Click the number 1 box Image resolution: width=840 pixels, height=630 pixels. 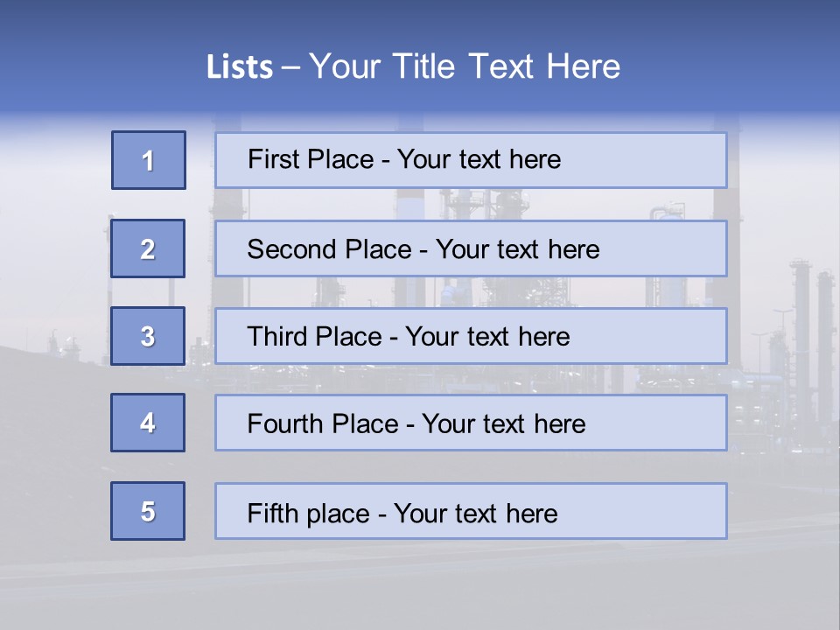pyautogui.click(x=149, y=160)
